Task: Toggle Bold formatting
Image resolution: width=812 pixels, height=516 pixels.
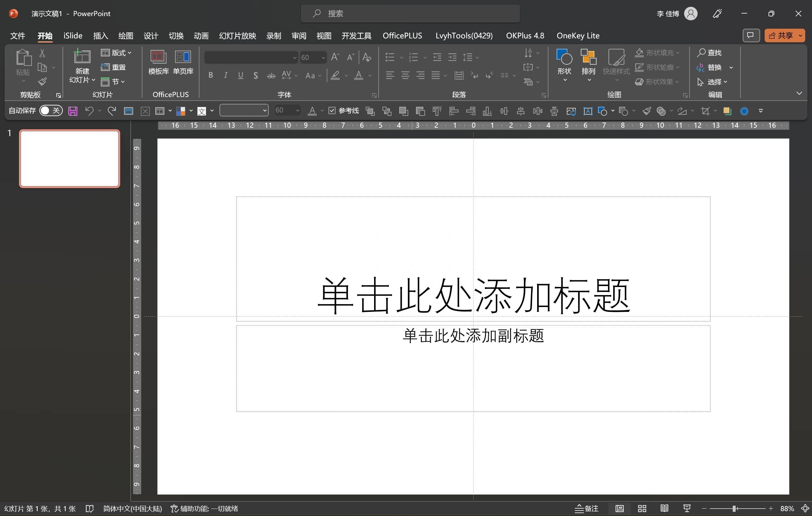Action: click(210, 75)
